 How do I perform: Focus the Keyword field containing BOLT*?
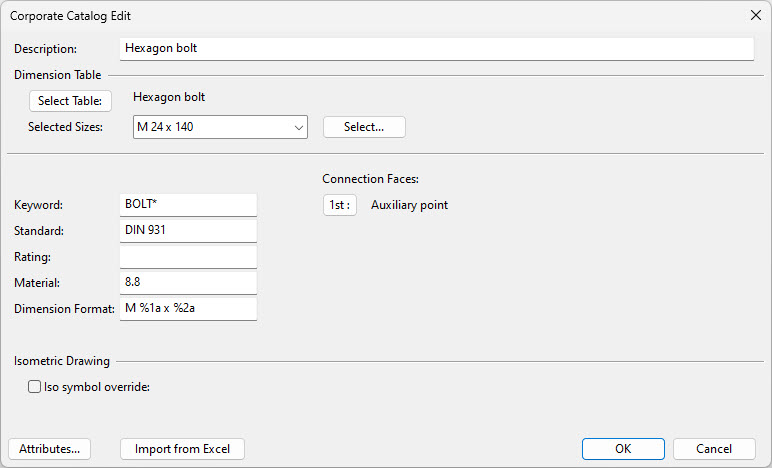188,205
